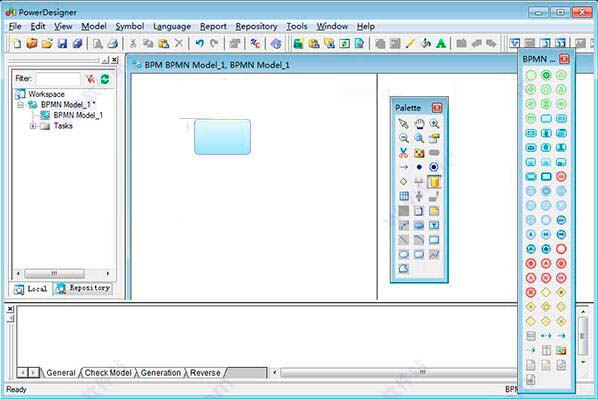Image resolution: width=598 pixels, height=399 pixels.
Task: Close the output pane
Action: click(10, 309)
